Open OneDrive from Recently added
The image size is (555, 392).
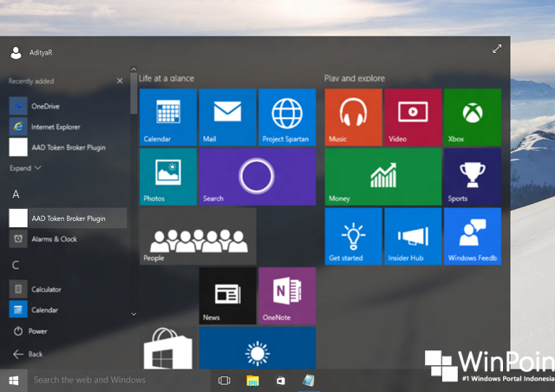(68, 106)
